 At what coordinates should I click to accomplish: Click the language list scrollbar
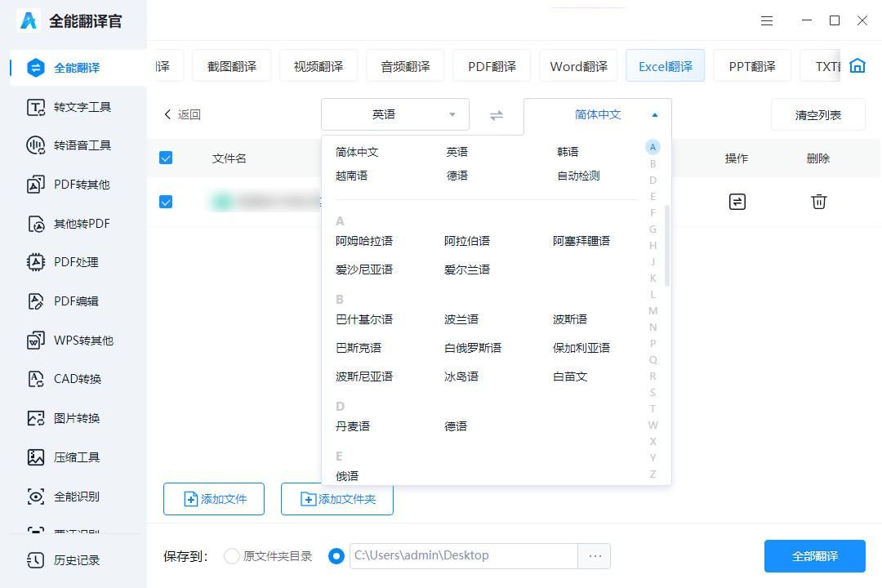[x=667, y=246]
